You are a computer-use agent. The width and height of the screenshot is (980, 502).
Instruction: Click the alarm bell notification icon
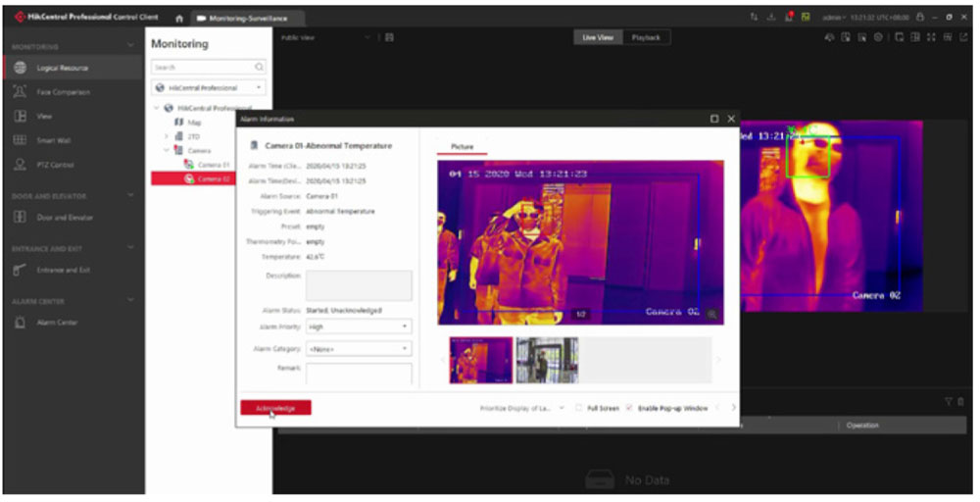pyautogui.click(x=789, y=18)
